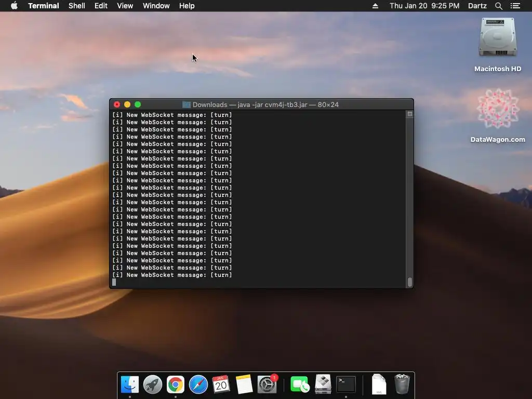Close the Terminal window with red button
Screen dimensions: 532x399
click(117, 104)
